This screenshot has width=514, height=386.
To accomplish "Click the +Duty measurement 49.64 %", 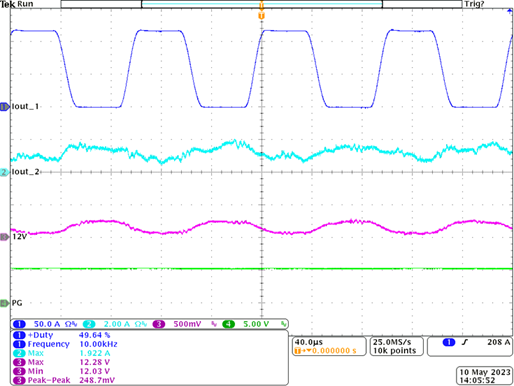I will (62, 335).
